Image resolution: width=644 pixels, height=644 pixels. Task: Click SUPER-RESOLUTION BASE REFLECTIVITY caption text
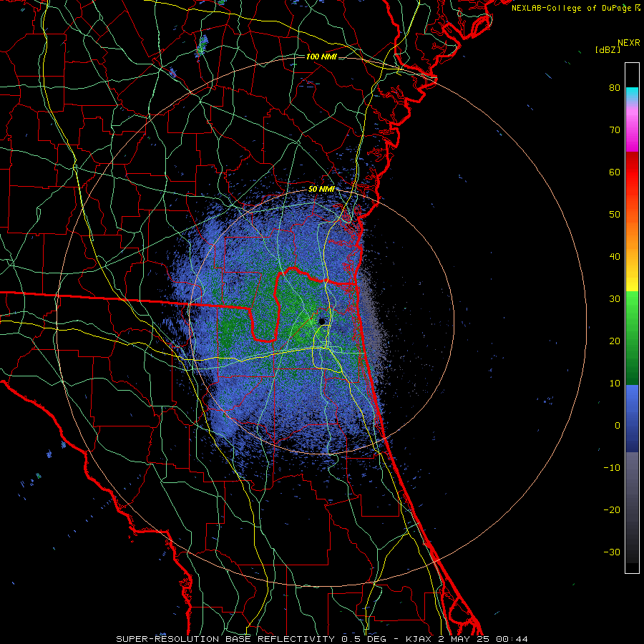pyautogui.click(x=225, y=639)
